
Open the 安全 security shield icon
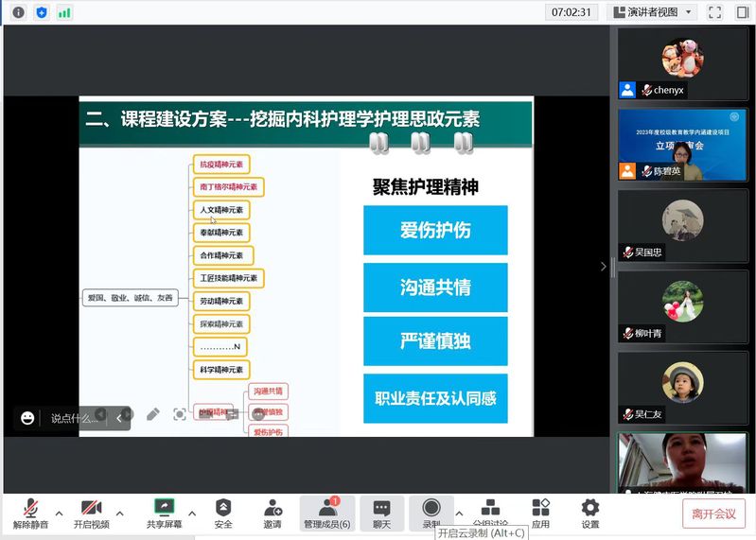point(223,514)
